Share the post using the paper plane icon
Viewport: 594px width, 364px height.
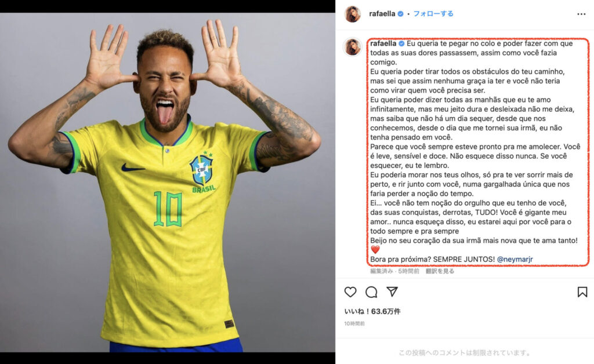pos(392,292)
